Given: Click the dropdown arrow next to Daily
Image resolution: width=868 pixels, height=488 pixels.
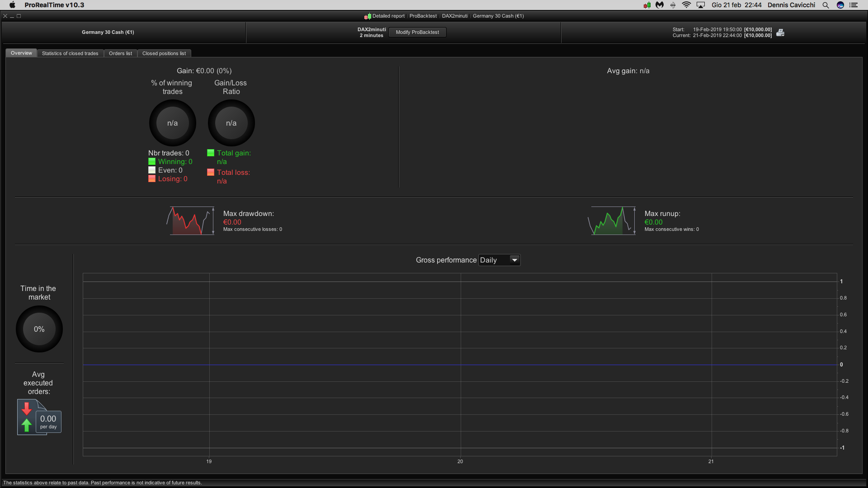Looking at the screenshot, I should tap(514, 260).
